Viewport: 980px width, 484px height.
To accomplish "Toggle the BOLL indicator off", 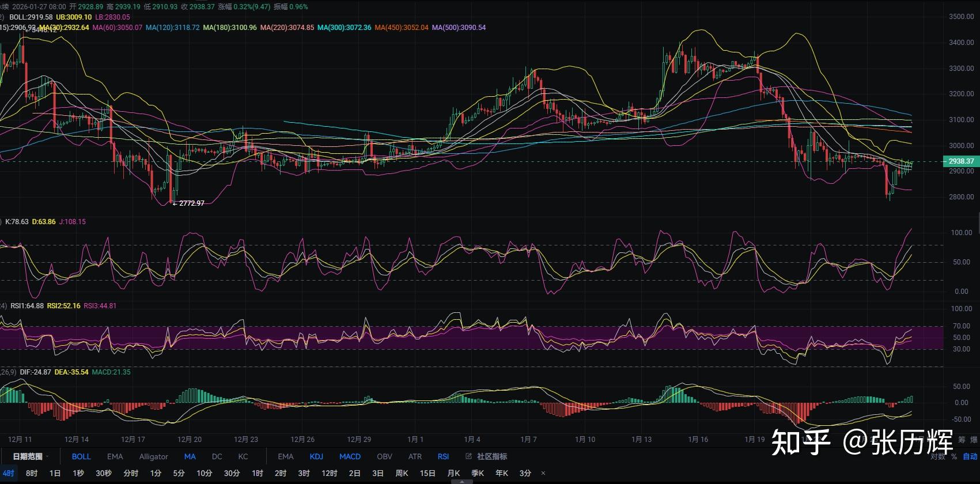I will pos(81,456).
